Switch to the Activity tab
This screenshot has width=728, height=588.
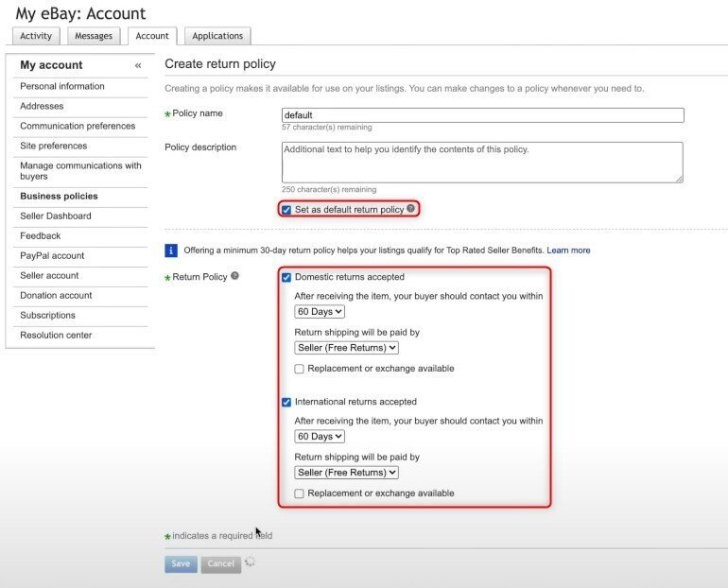click(36, 36)
